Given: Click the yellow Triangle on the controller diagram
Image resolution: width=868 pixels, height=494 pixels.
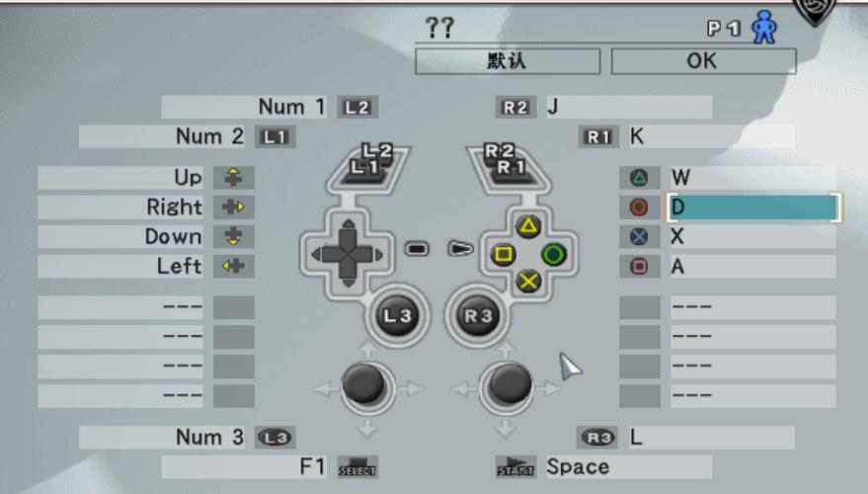Looking at the screenshot, I should 528,226.
